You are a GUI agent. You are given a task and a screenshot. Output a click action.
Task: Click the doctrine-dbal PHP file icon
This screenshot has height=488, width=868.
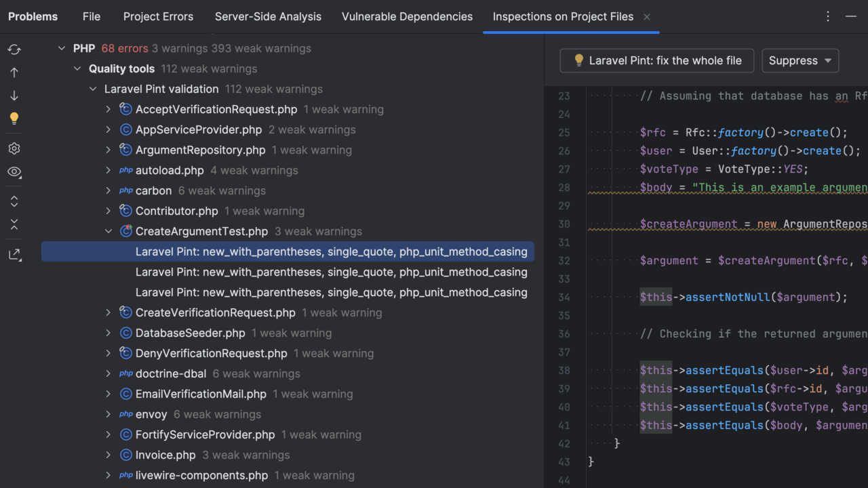pos(125,373)
